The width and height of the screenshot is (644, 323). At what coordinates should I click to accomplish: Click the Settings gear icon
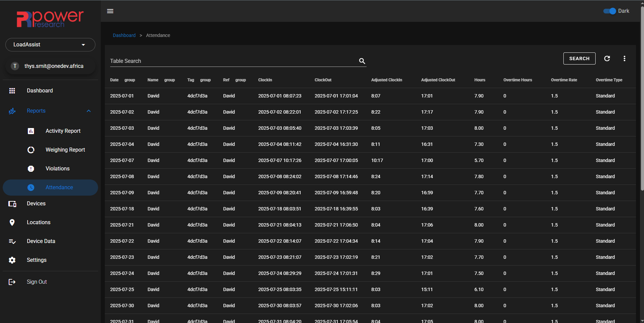12,260
